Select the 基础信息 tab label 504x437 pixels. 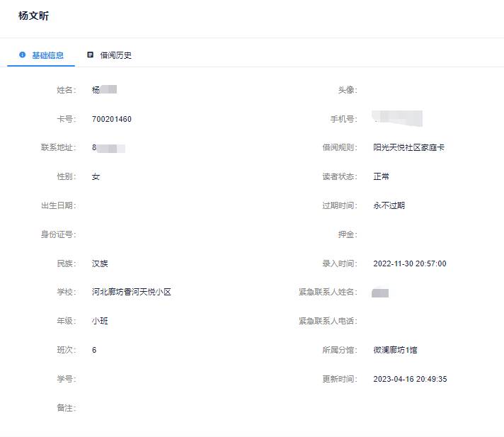point(47,55)
